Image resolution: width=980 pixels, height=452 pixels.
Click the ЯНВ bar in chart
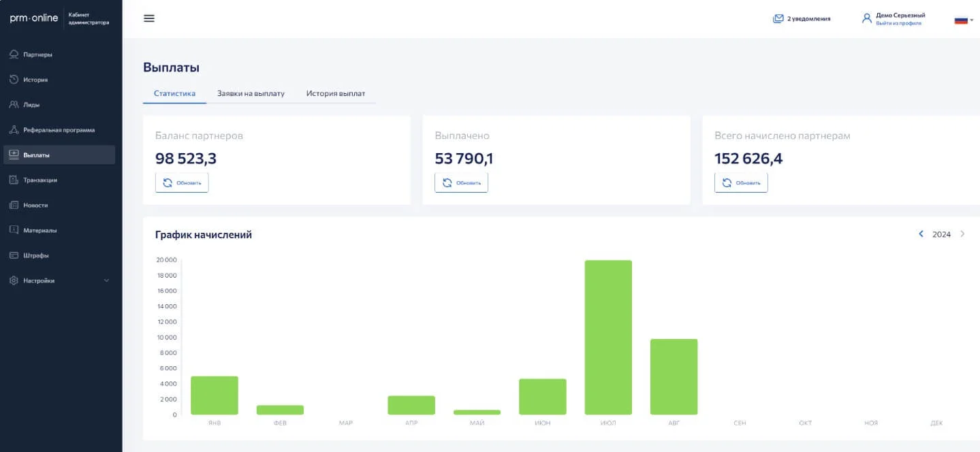[215, 395]
